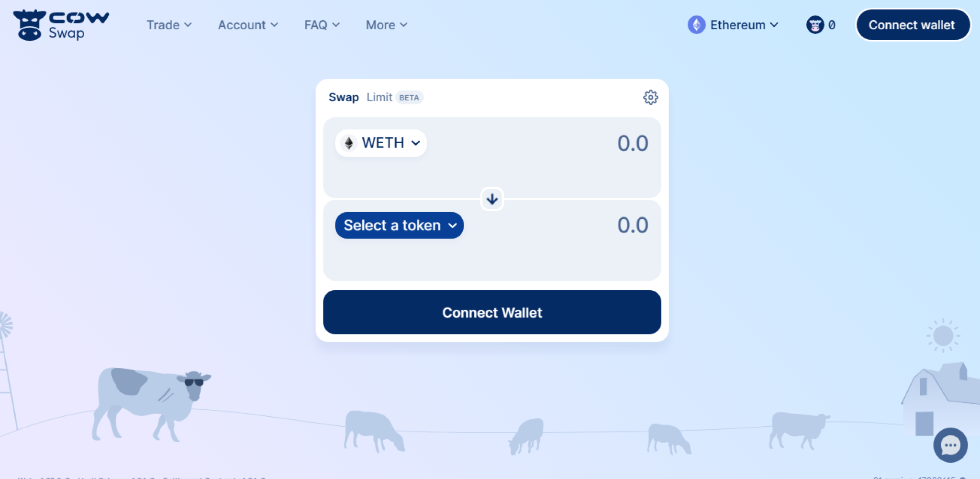The height and width of the screenshot is (479, 980).
Task: Open the chat support bubble icon
Action: point(950,445)
